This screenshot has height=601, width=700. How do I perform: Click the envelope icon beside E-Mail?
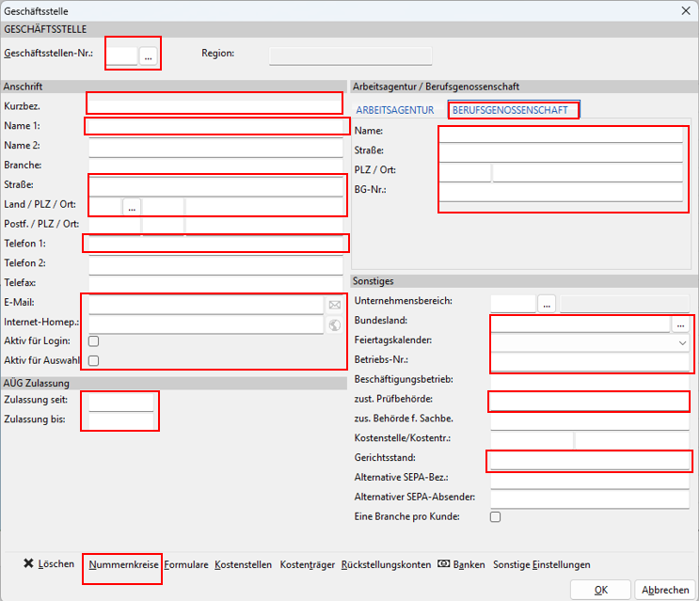[335, 305]
